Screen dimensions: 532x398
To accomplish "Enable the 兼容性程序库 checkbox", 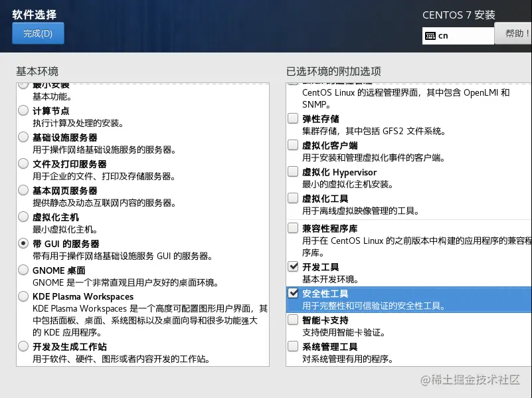I will click(293, 228).
